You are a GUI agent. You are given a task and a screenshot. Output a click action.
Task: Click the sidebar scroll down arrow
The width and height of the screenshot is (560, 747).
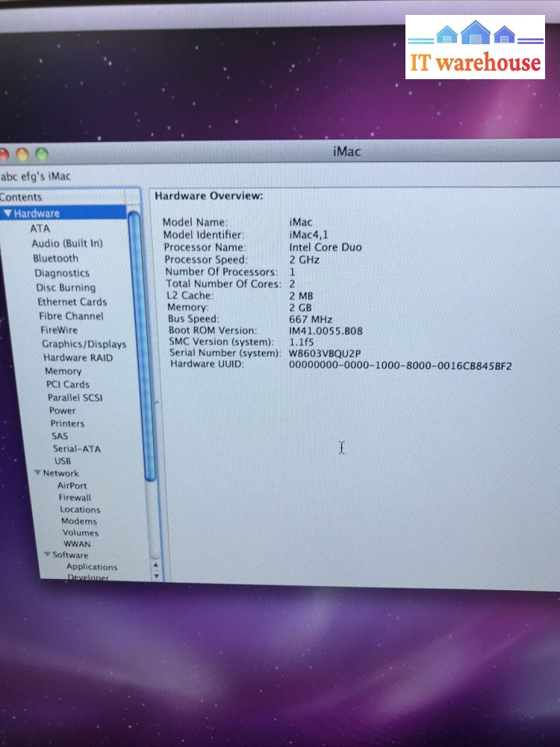pos(155,576)
